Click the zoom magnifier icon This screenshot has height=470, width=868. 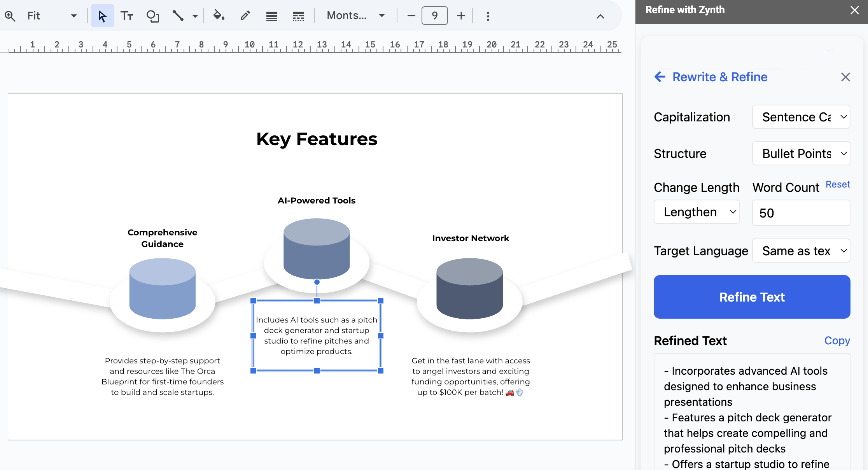[x=10, y=16]
